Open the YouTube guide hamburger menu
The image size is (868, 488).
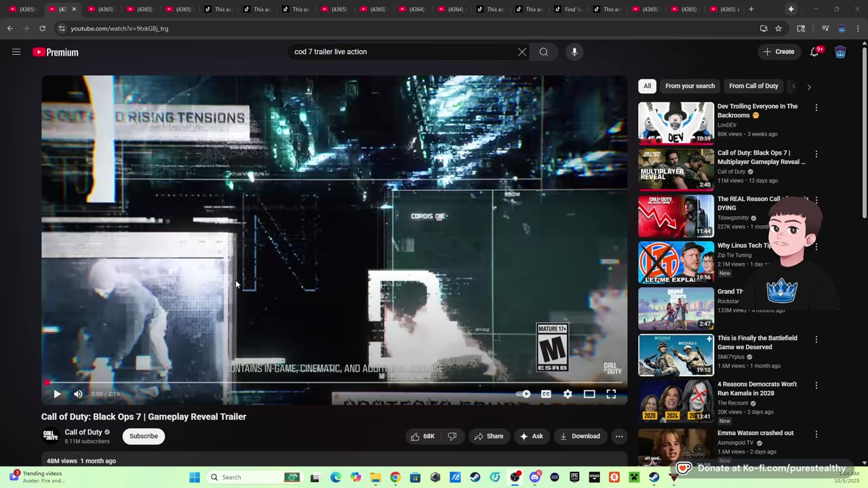(x=16, y=52)
